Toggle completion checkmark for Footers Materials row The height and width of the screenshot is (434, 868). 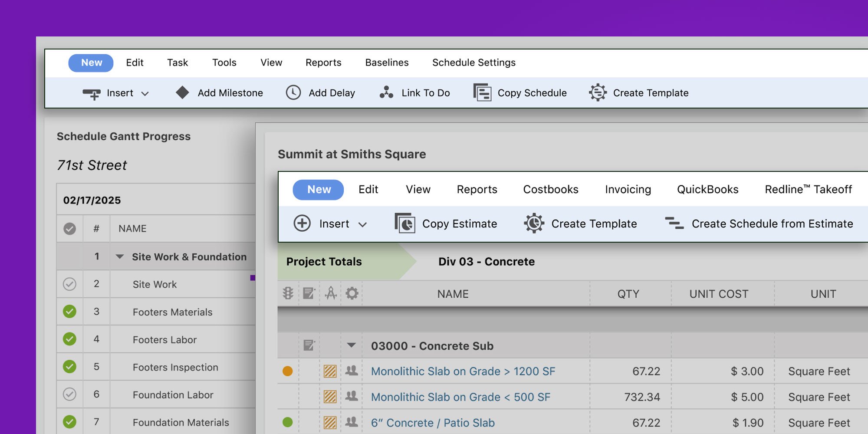[69, 312]
